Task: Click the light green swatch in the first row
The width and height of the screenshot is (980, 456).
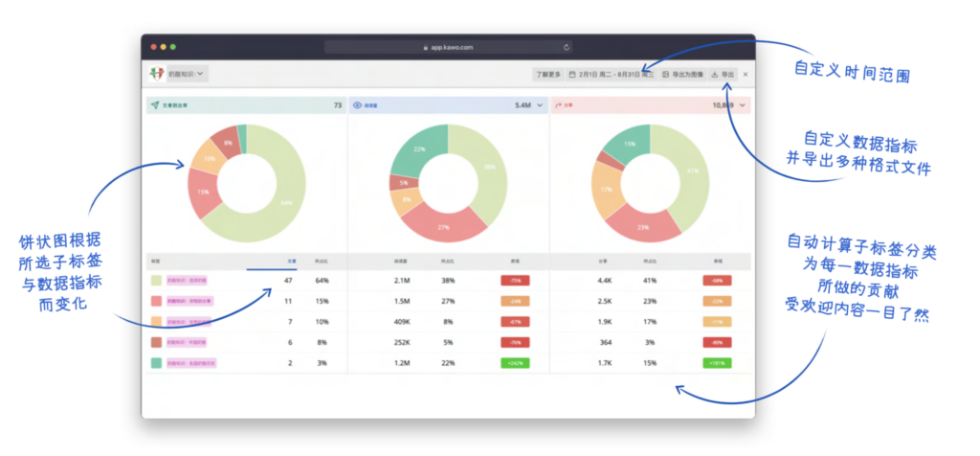Action: coord(156,281)
